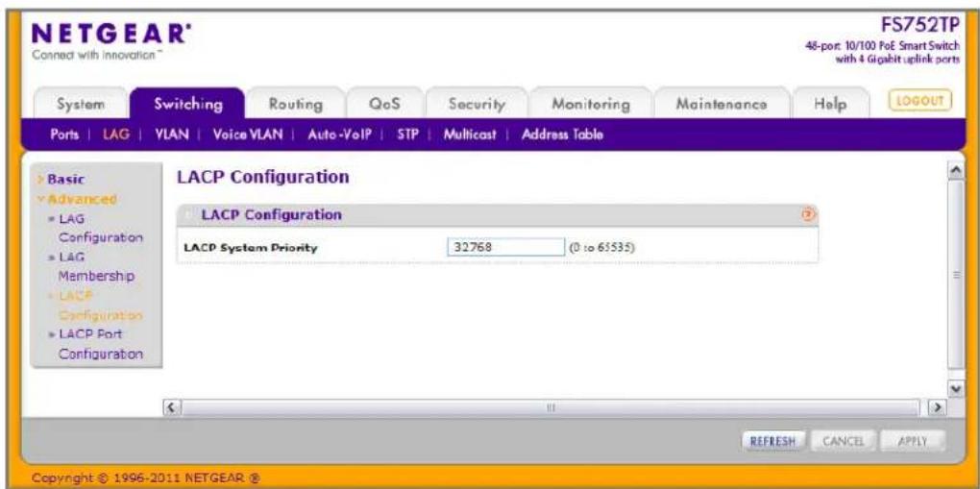980x489 pixels.
Task: Open the VLAN submenu
Action: pyautogui.click(x=172, y=134)
